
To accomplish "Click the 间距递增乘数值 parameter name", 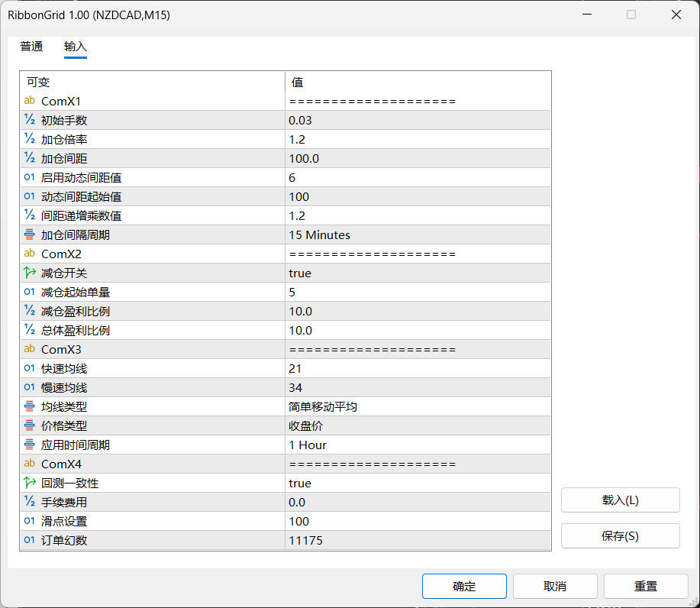I will coord(81,215).
